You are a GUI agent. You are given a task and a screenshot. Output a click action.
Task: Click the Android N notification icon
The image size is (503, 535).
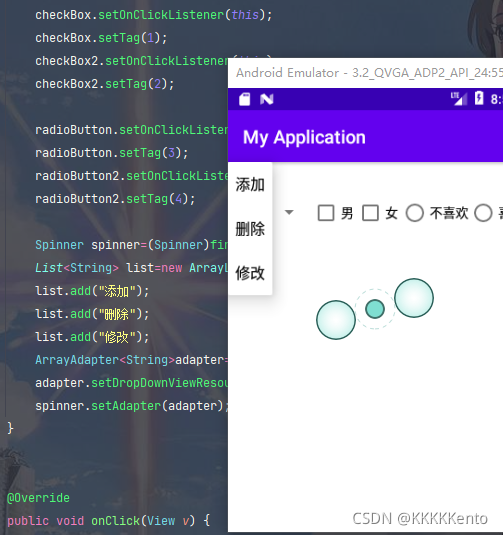click(267, 99)
